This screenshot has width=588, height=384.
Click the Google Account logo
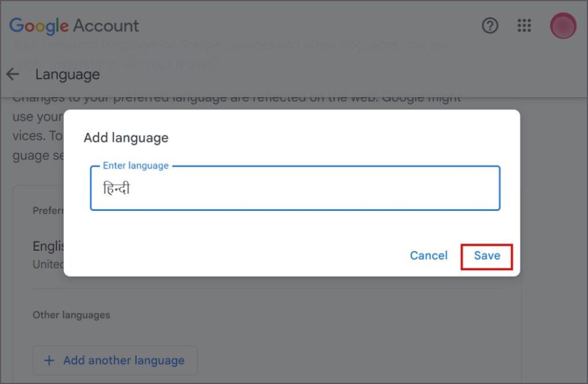(x=74, y=26)
